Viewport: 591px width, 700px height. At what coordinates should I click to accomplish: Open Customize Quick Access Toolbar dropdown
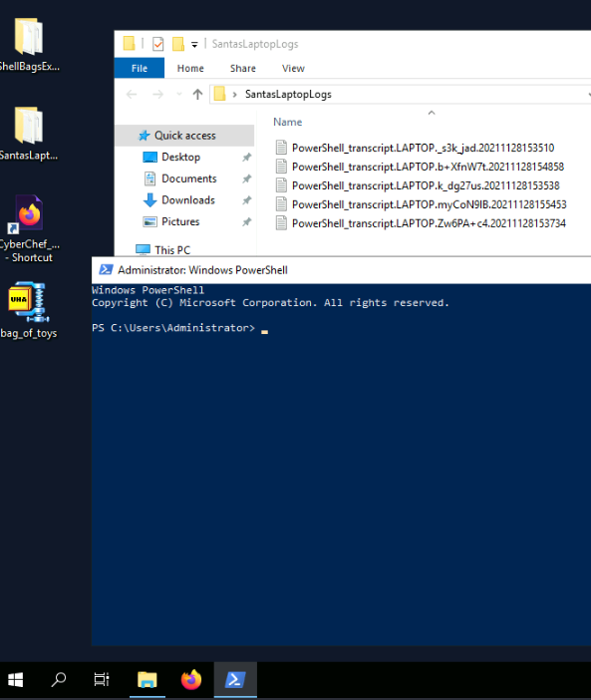click(194, 44)
